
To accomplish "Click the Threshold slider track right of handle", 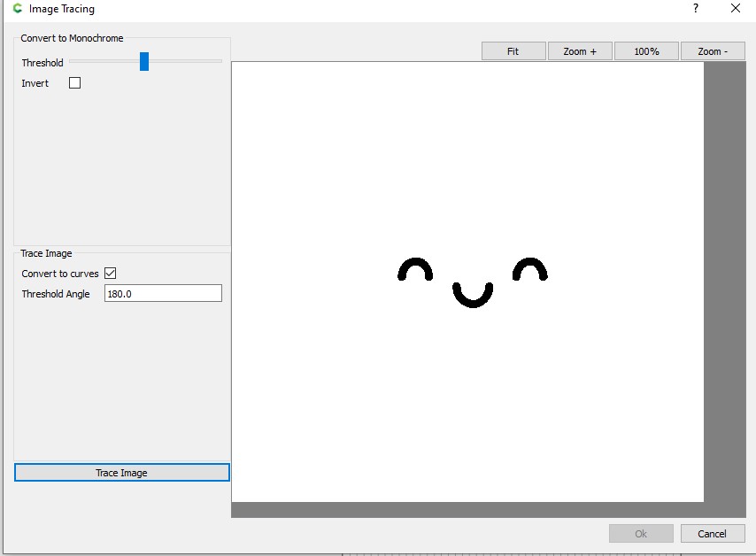I will click(x=186, y=61).
